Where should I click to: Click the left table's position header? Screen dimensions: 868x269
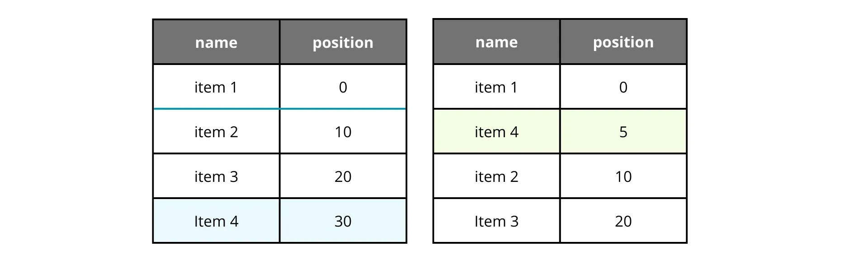(343, 42)
